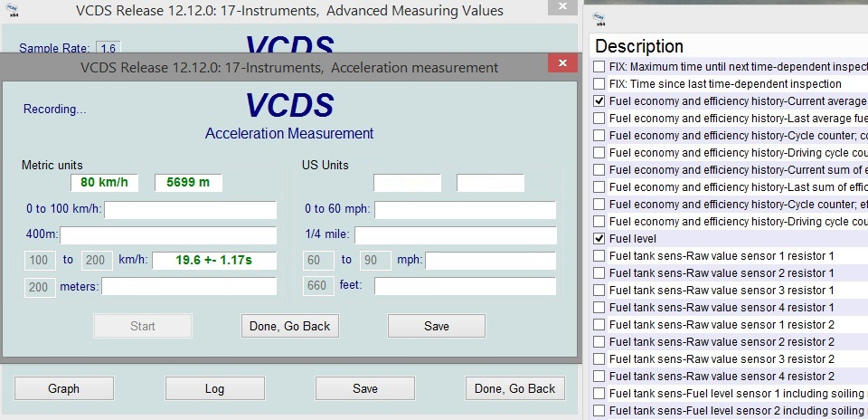Click the Metric units label
The width and height of the screenshot is (868, 420).
tap(52, 165)
